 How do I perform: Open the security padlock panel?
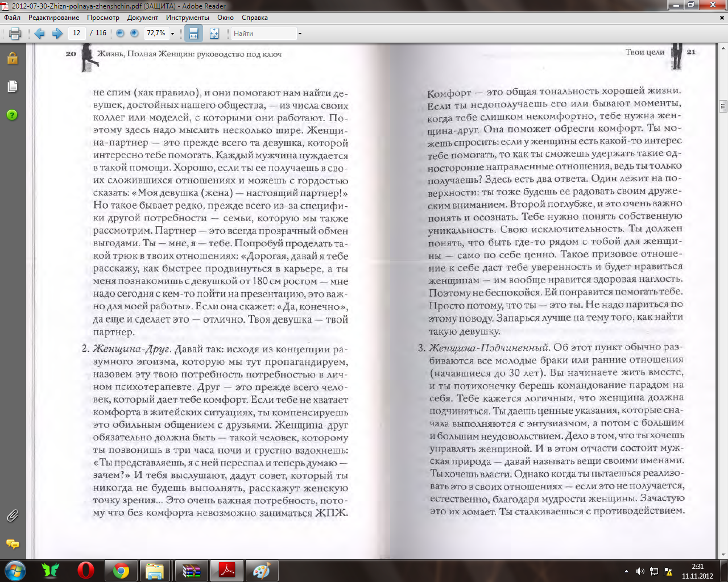[13, 59]
